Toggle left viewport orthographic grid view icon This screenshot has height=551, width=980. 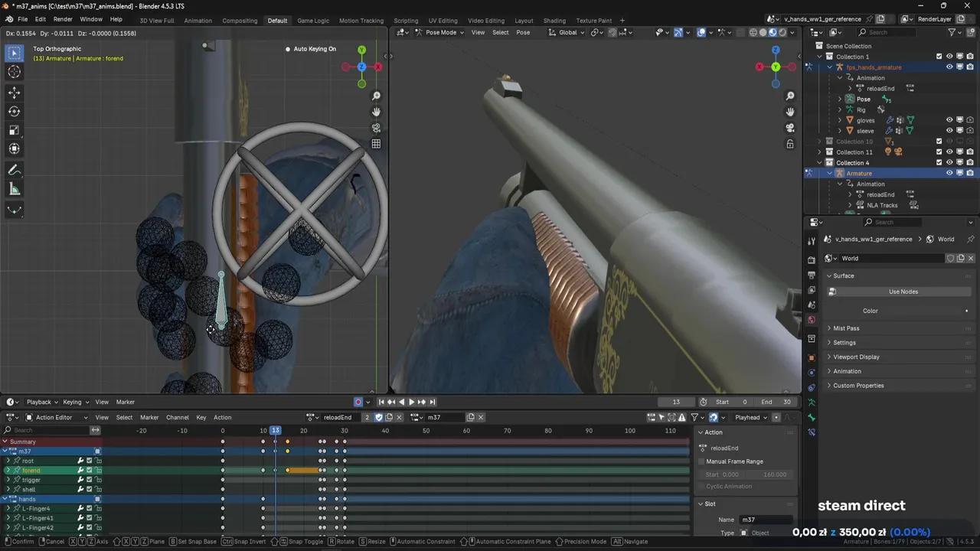click(376, 144)
